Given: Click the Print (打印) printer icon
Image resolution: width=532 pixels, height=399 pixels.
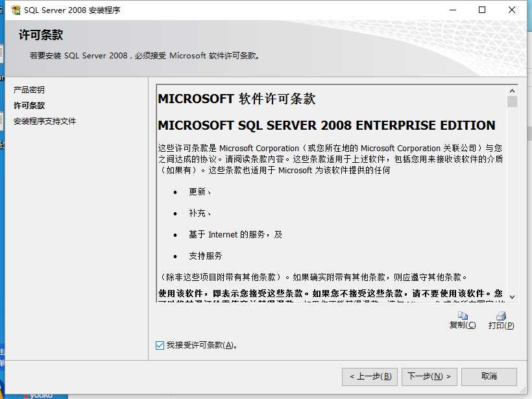Looking at the screenshot, I should tap(501, 316).
